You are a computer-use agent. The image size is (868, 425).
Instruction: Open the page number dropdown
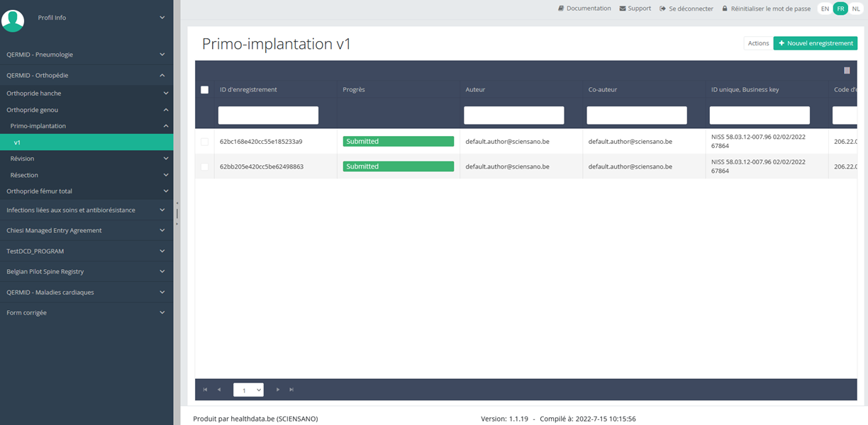[248, 390]
